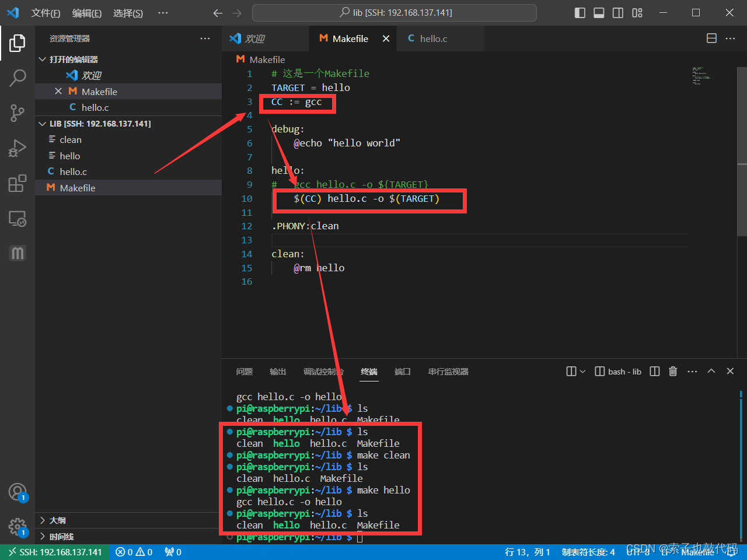Switch to the Problems panel tab
Screen dimensions: 747x560
pos(245,372)
